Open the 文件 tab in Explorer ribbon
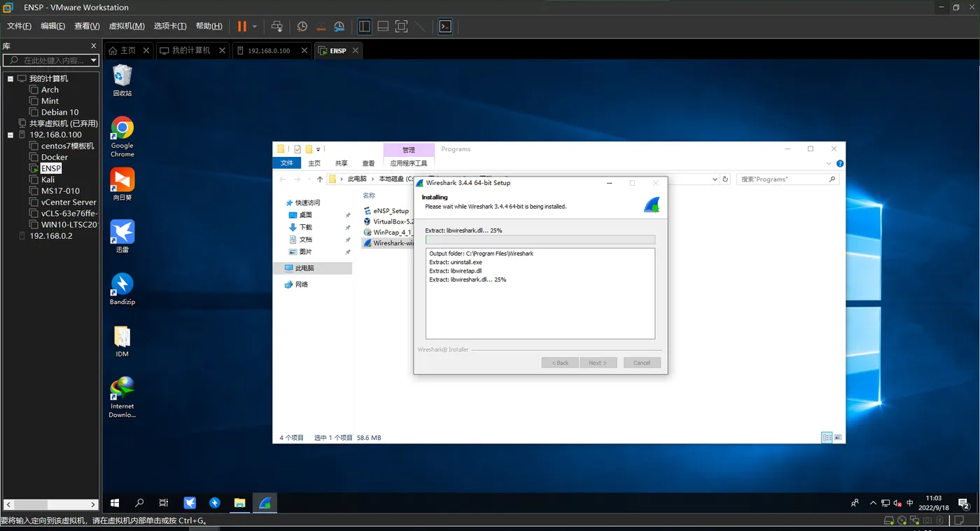 point(287,163)
